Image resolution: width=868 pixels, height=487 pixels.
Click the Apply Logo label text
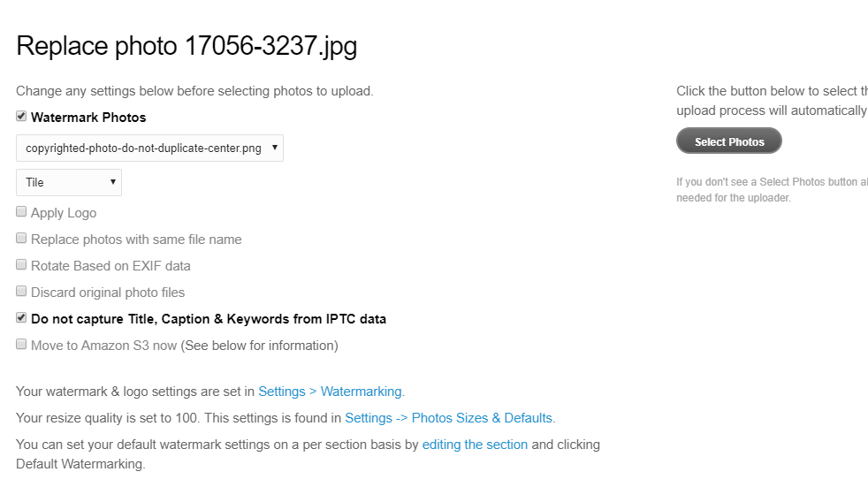click(x=64, y=213)
